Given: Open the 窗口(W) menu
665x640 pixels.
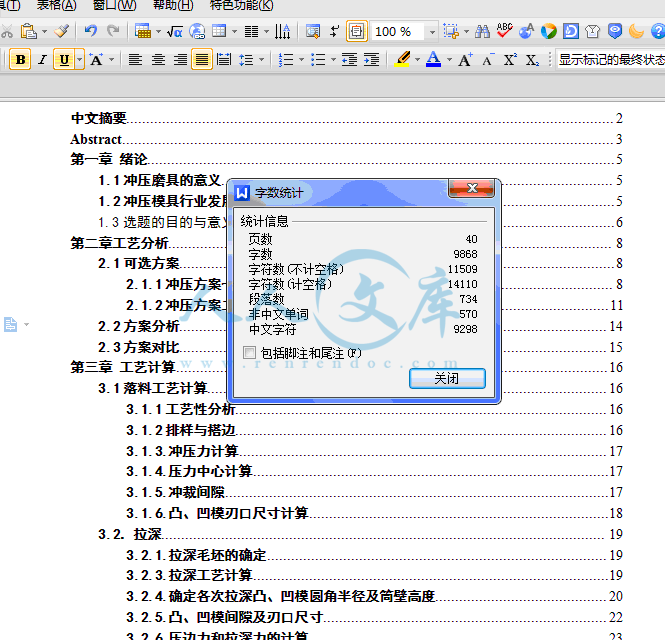Looking at the screenshot, I should click(115, 5).
